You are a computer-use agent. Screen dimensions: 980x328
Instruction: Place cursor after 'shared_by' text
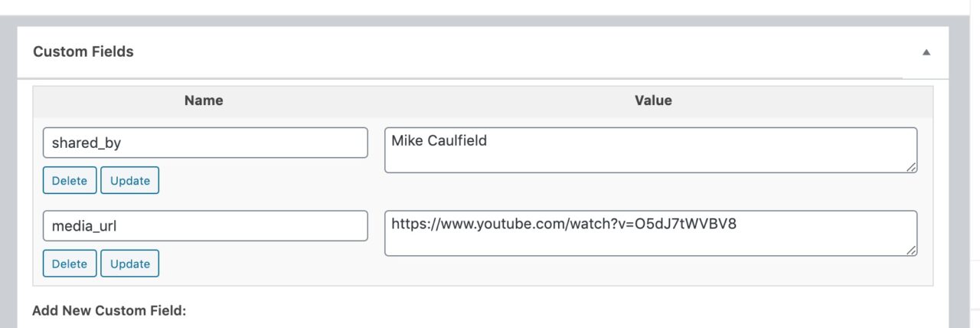pyautogui.click(x=122, y=143)
